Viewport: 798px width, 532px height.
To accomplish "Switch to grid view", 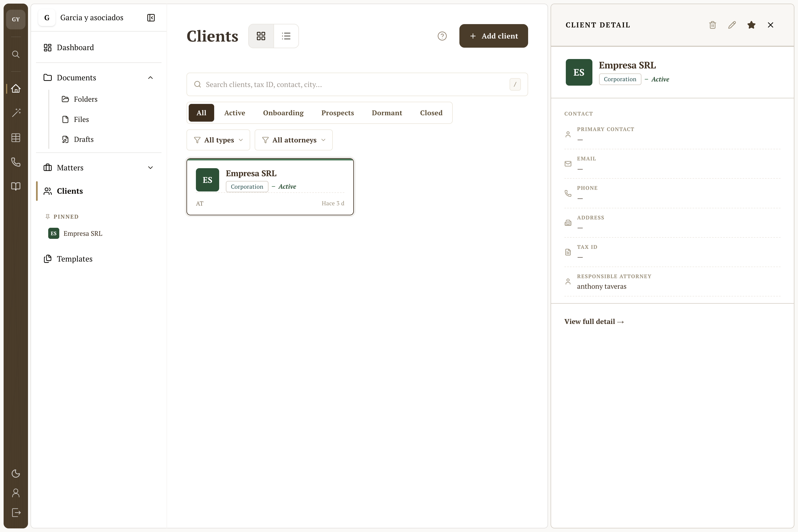I will coord(261,36).
